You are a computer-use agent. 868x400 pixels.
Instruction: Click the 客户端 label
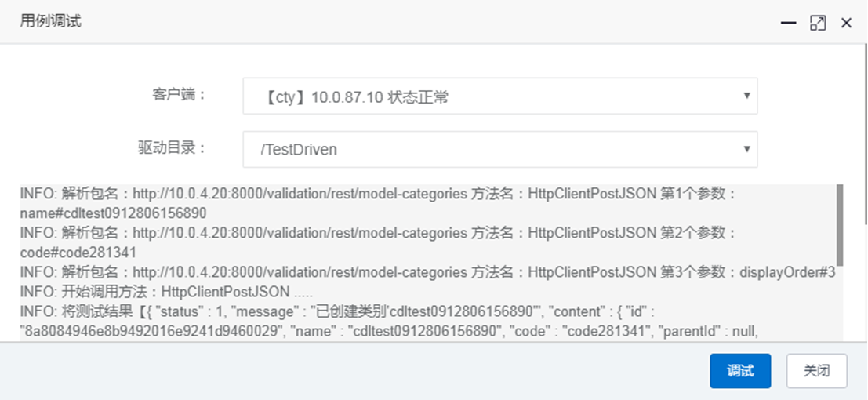pyautogui.click(x=178, y=95)
